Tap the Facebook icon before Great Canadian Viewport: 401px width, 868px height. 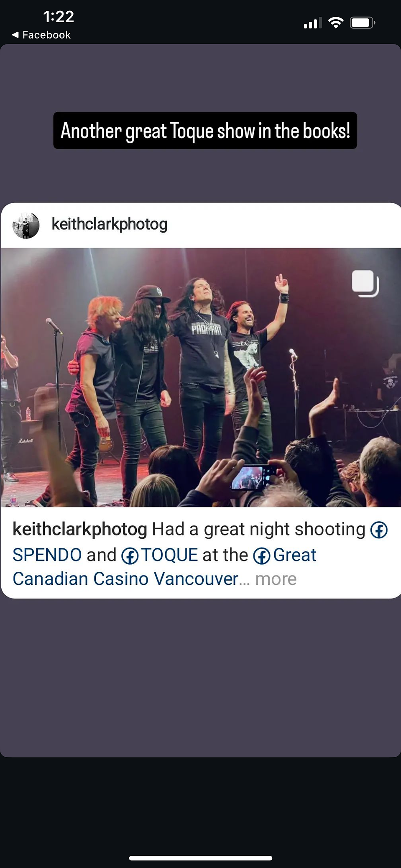[x=262, y=556]
